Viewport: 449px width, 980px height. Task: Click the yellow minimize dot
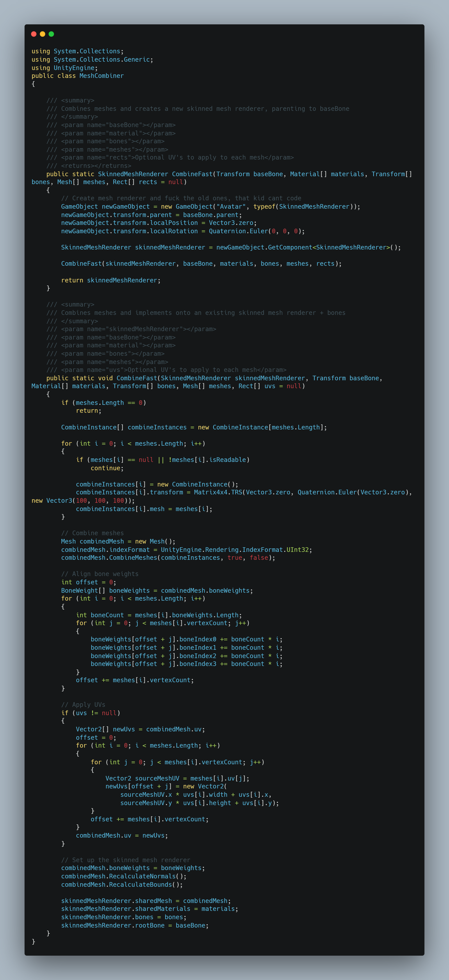(43, 34)
